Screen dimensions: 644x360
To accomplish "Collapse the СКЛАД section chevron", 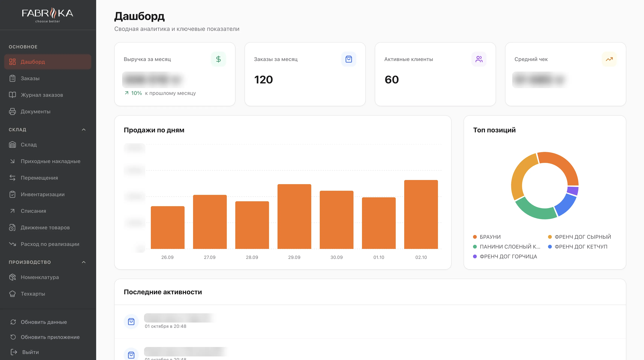I will (84, 130).
